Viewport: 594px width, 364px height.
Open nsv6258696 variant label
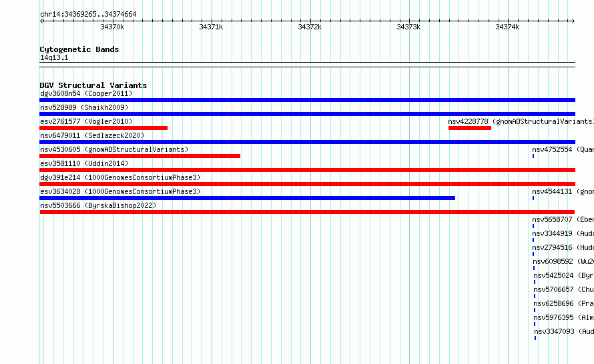click(564, 303)
